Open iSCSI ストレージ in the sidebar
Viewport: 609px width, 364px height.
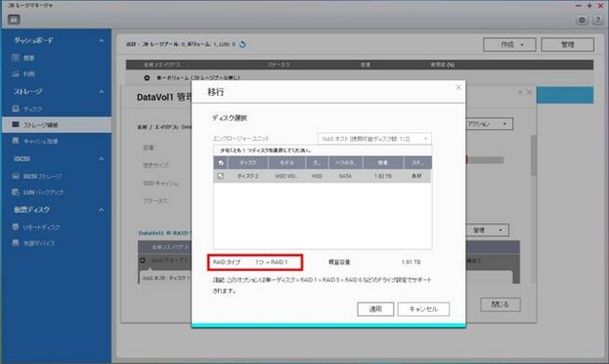[37, 176]
